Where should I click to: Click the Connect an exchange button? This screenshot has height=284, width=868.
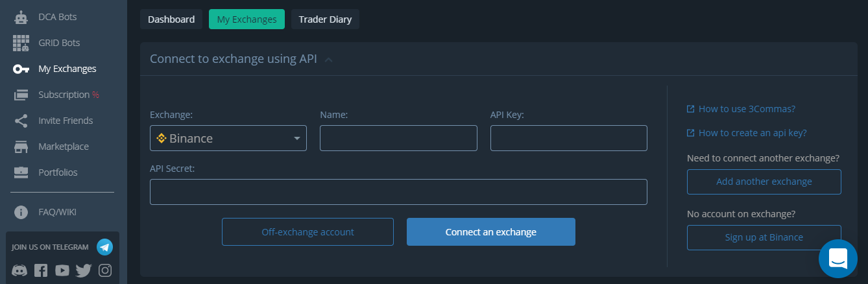coord(491,231)
